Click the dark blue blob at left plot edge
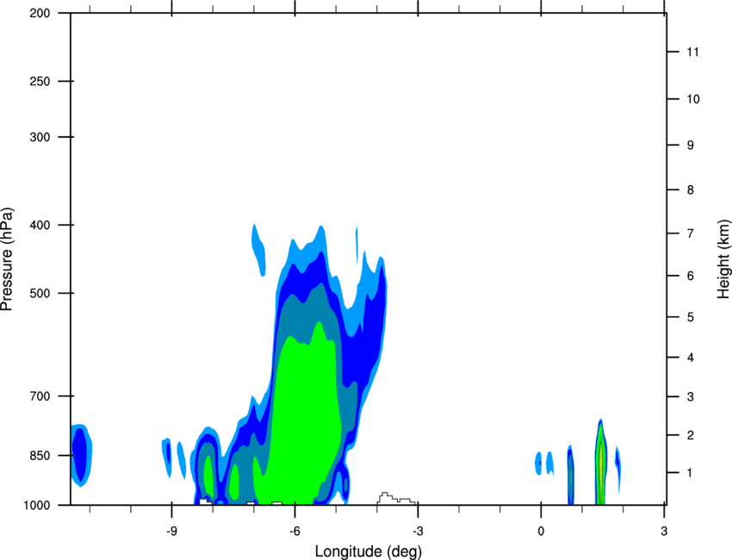 (x=80, y=456)
